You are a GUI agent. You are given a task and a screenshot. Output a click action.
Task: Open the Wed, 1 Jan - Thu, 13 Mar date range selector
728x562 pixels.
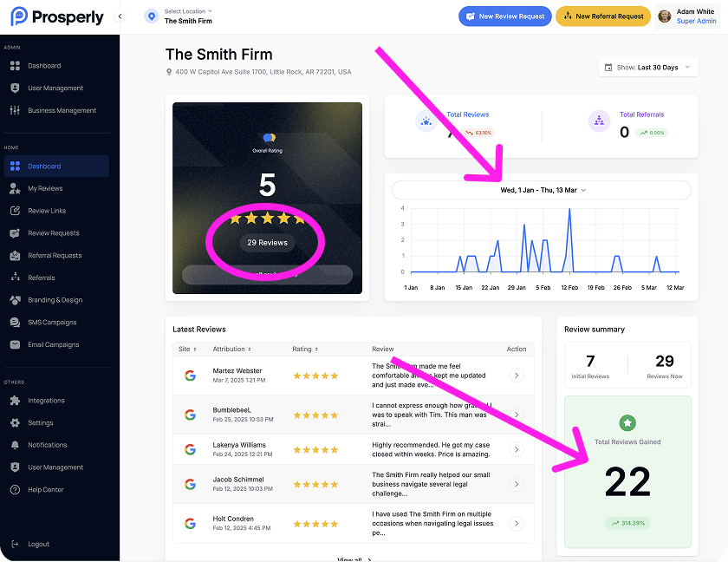(x=542, y=190)
